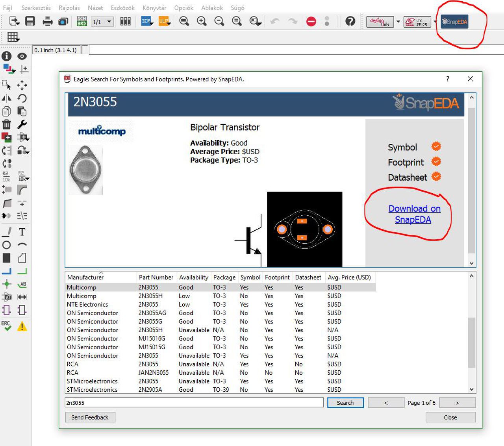Open the Errors warning triangle tool
Viewport: 504px width, 446px height.
pyautogui.click(x=22, y=326)
